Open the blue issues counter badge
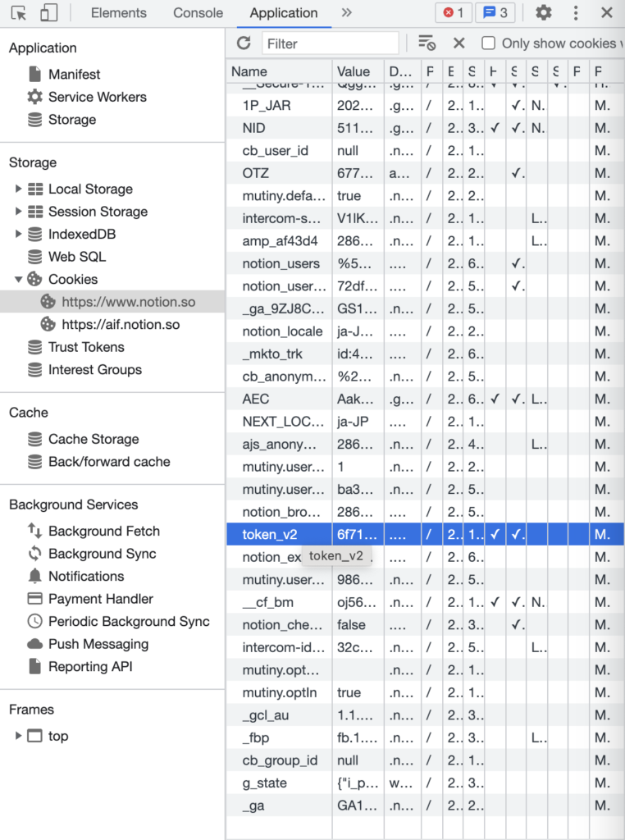This screenshot has width=625, height=840. 495,13
